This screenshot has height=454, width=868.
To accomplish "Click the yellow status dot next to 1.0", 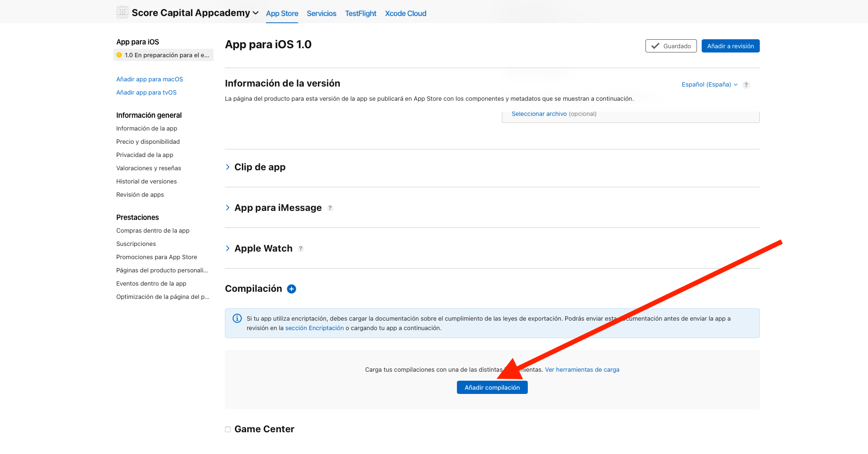I will pyautogui.click(x=119, y=55).
